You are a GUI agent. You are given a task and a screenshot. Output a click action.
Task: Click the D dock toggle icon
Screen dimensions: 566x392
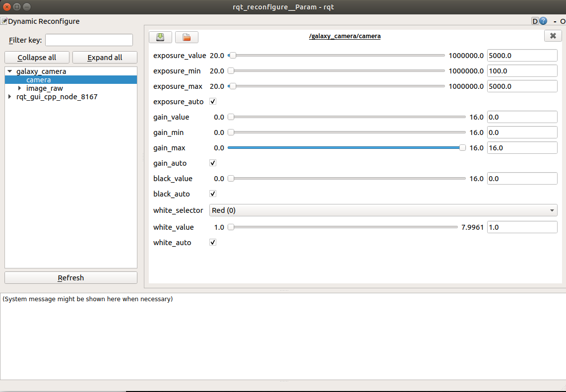(535, 21)
